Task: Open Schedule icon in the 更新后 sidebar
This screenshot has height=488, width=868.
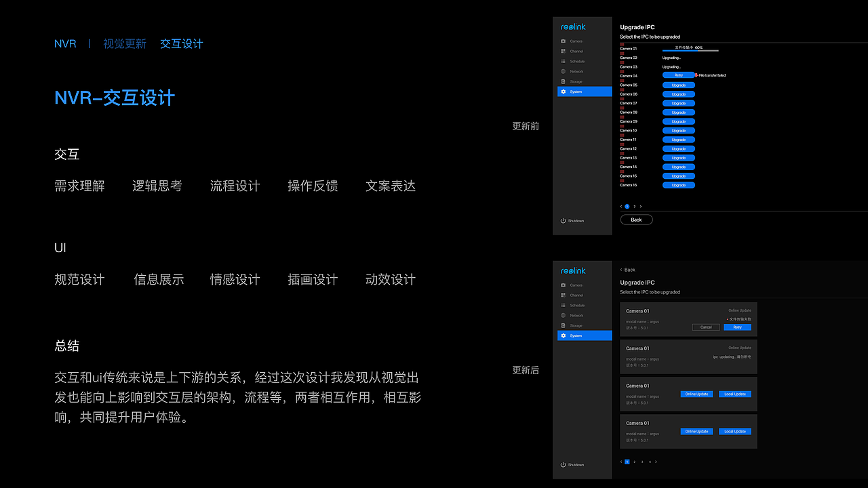Action: [564, 306]
